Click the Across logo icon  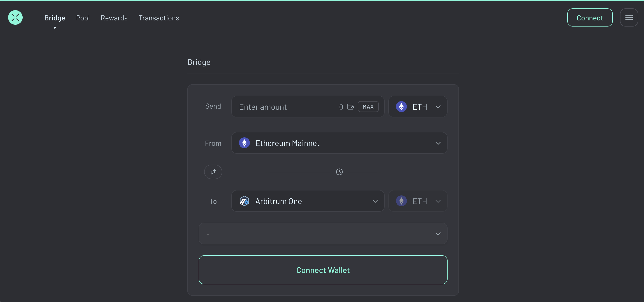point(15,17)
